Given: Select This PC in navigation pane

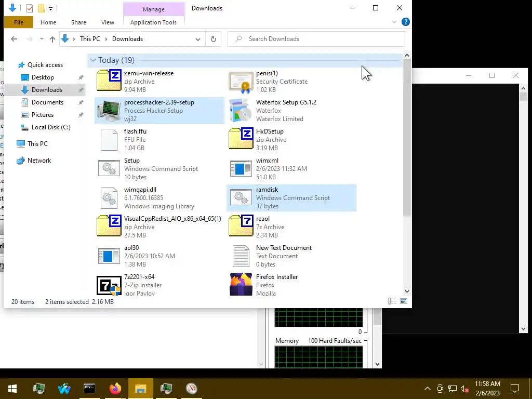Looking at the screenshot, I should [x=37, y=144].
